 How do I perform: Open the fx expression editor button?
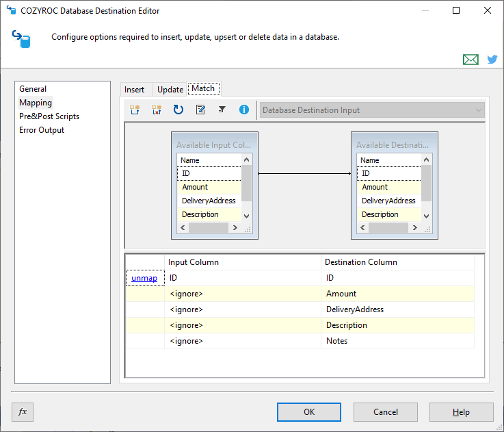point(23,411)
